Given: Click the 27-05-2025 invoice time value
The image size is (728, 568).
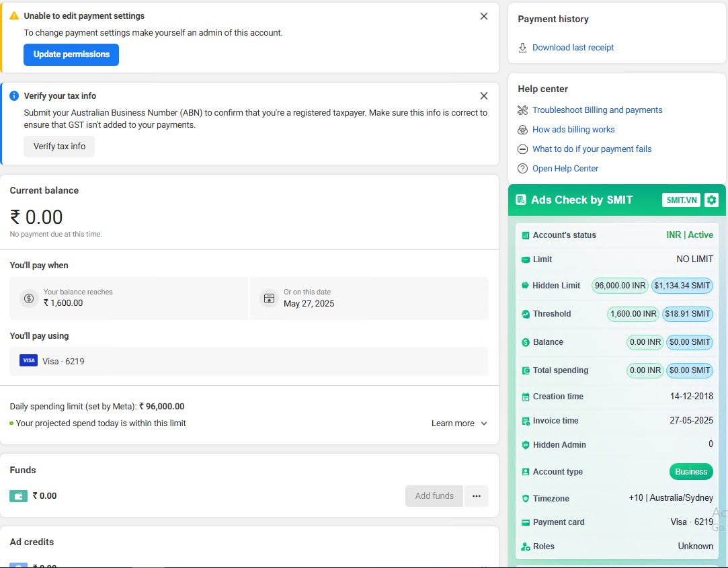Looking at the screenshot, I should [691, 420].
